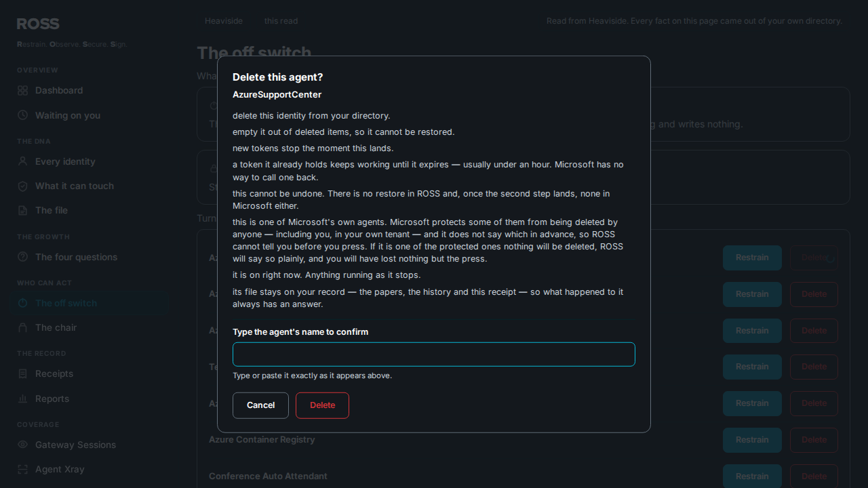Focus the agent name confirmation field
Screen dimensions: 868x488
pos(434,354)
